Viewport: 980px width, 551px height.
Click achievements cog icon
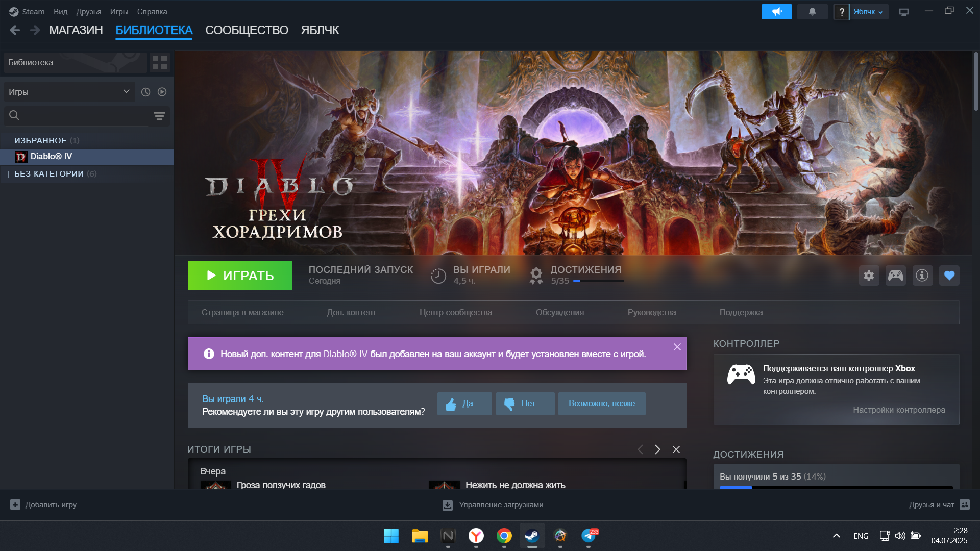(536, 275)
